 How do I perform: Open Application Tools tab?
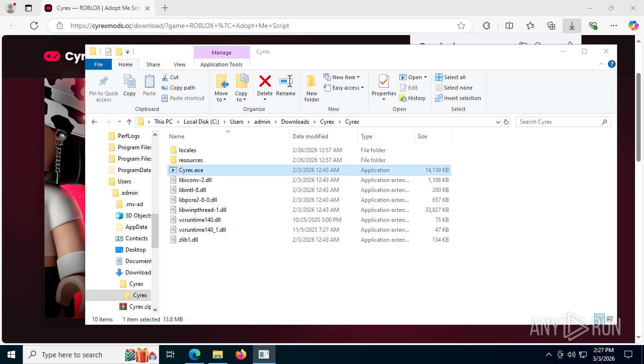pos(221,64)
